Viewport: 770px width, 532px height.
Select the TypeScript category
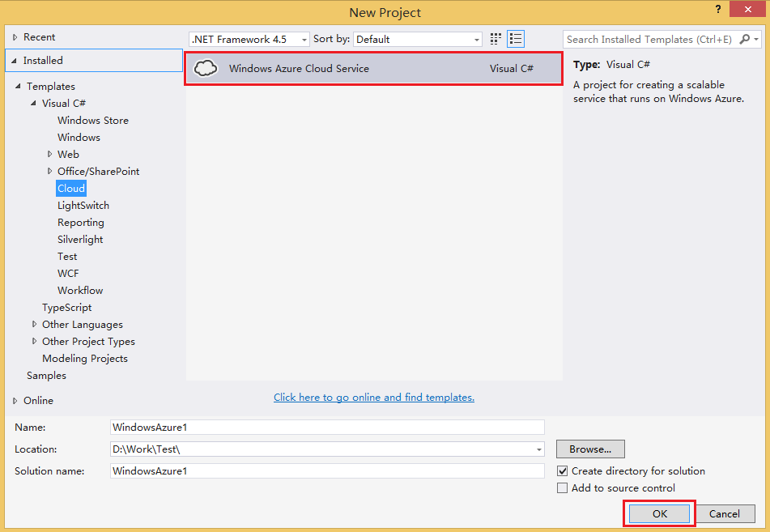(x=66, y=308)
